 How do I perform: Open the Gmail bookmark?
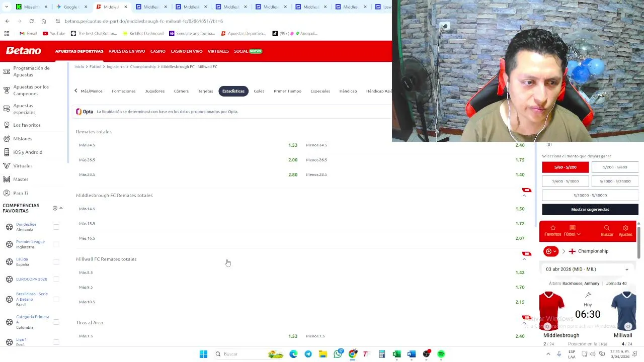[28, 33]
